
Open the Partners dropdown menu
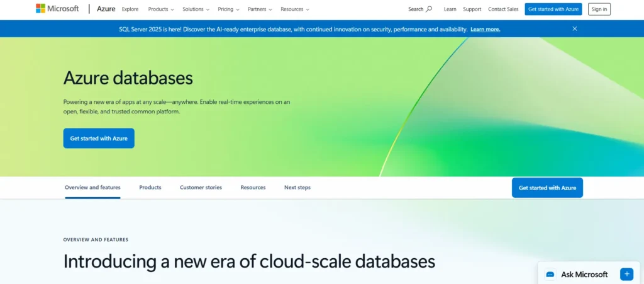260,9
